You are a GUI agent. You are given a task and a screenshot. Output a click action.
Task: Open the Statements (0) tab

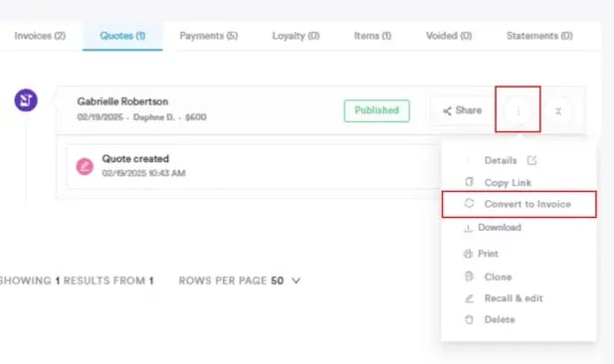point(539,36)
